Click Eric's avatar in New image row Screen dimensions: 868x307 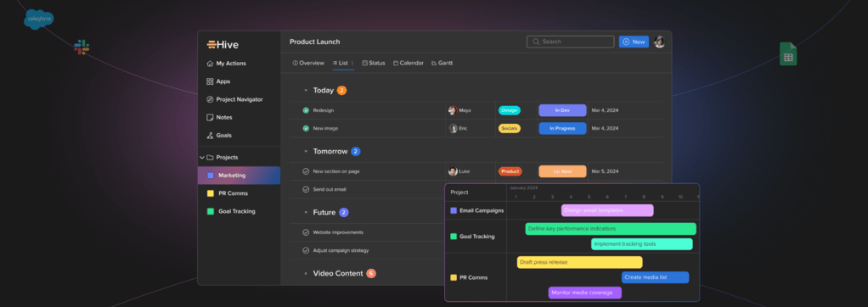coord(453,128)
